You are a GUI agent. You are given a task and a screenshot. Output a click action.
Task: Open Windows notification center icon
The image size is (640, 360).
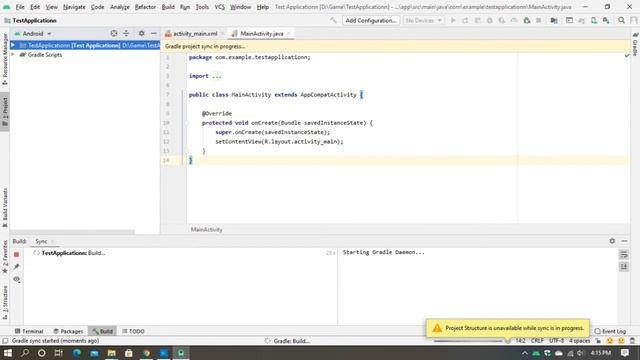coord(624,353)
